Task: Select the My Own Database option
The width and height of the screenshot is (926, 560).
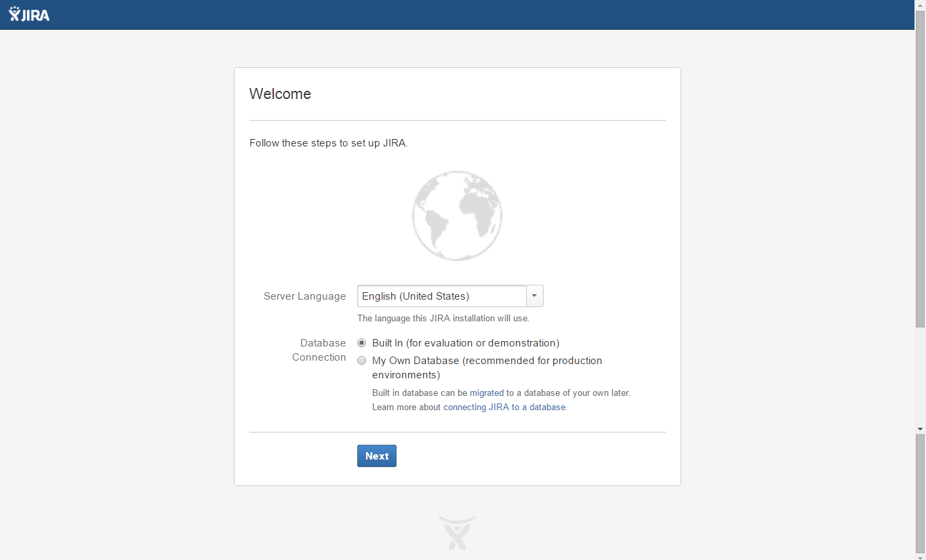Action: click(362, 361)
